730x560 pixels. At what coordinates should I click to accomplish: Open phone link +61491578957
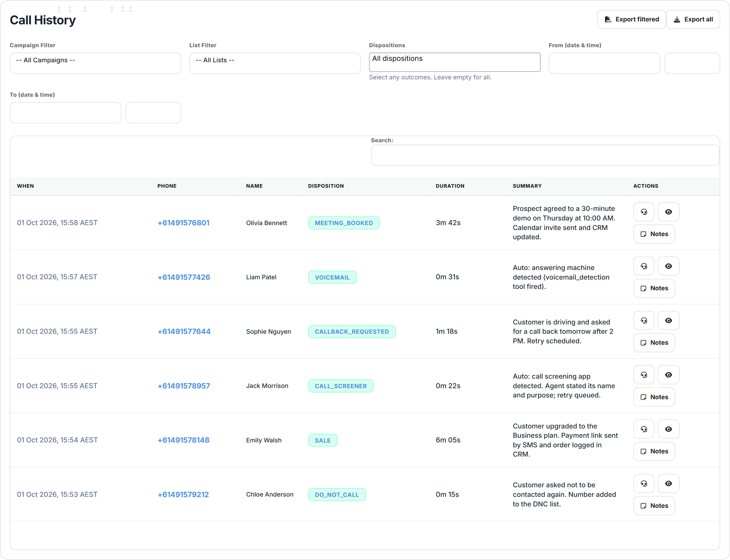coord(184,386)
